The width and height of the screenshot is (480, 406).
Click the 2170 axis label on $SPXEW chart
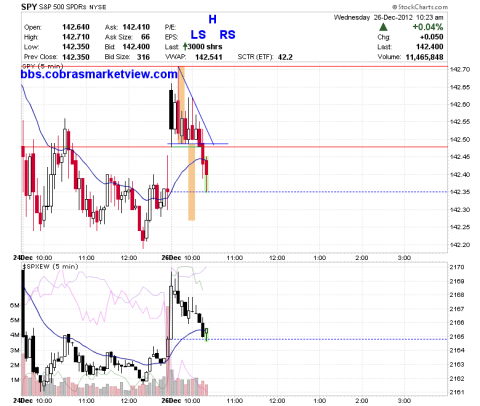pyautogui.click(x=457, y=267)
